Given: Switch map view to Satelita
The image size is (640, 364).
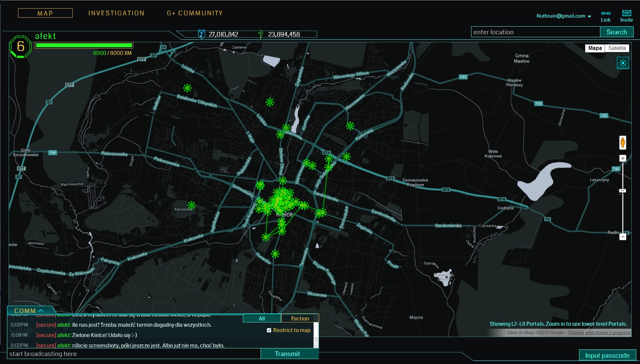Looking at the screenshot, I should pos(617,48).
